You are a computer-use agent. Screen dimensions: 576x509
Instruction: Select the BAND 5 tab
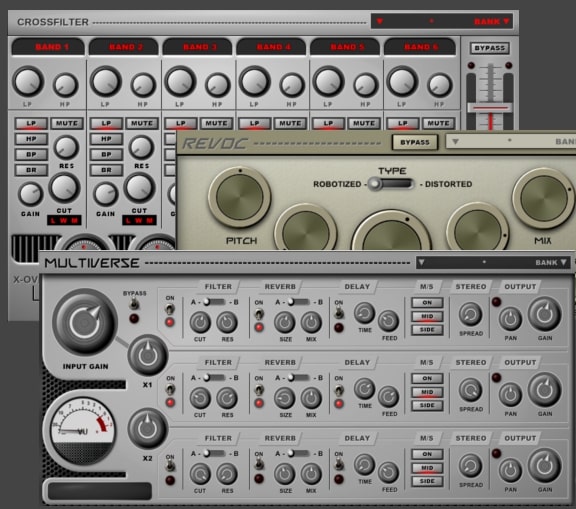tap(345, 47)
